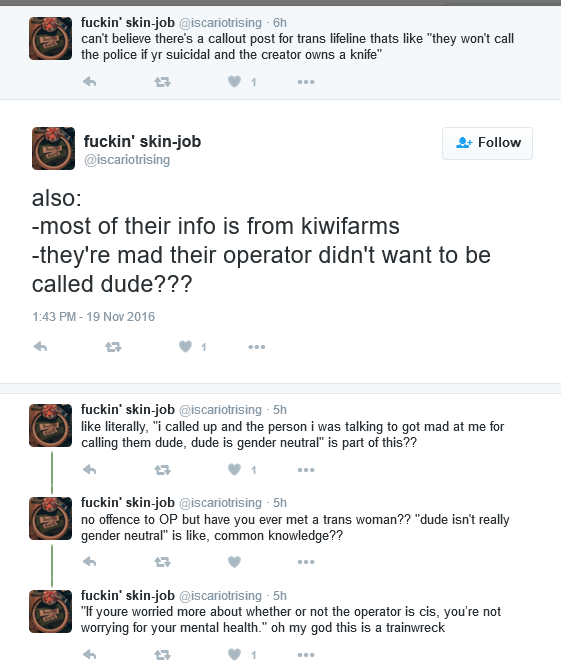This screenshot has width=561, height=671.
Task: Reply to the 'trainwreck' tweet
Action: 89,654
